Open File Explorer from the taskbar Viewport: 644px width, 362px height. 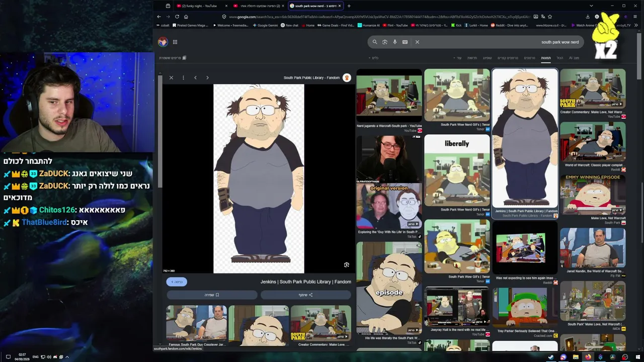click(x=576, y=357)
